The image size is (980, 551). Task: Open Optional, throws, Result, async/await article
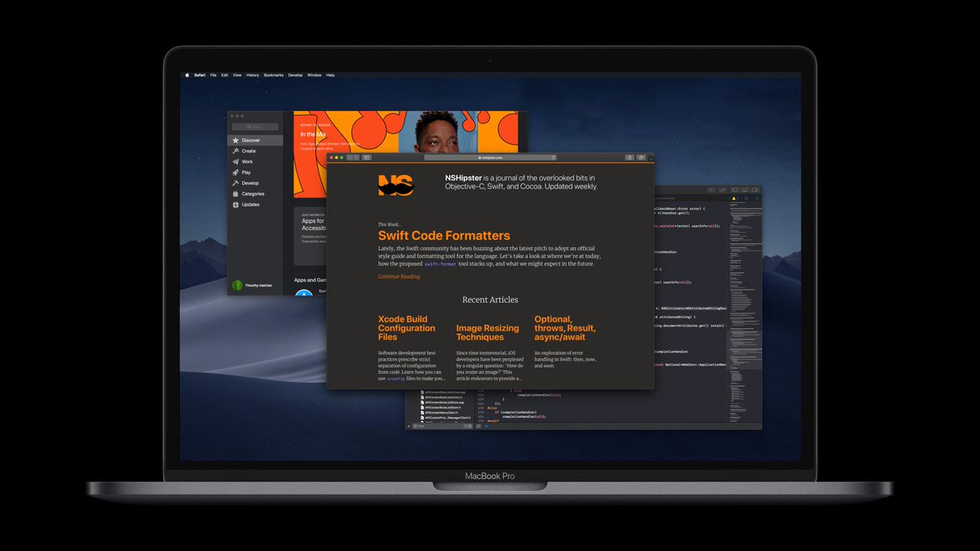565,328
